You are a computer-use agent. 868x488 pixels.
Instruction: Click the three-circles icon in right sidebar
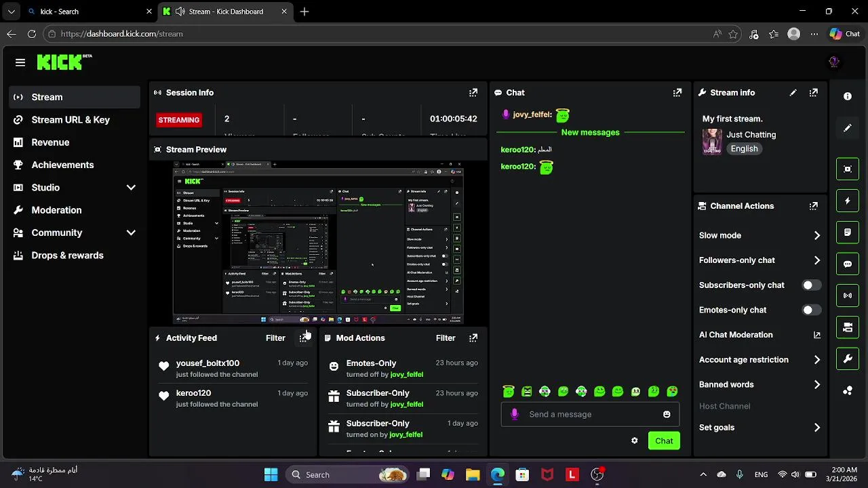tap(848, 390)
